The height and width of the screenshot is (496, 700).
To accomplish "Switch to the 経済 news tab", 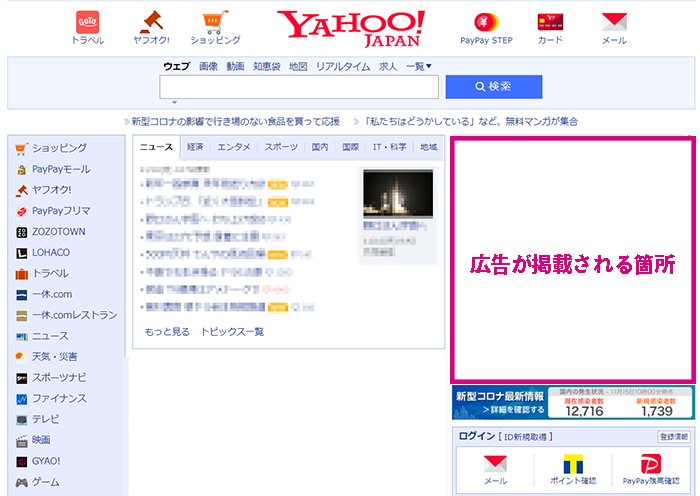I will click(195, 147).
